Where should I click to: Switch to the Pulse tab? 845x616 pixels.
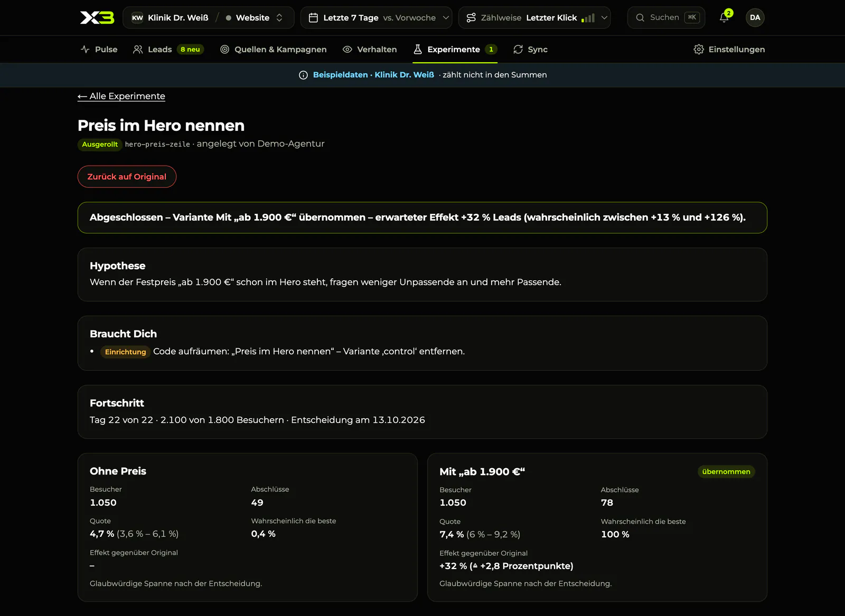[x=99, y=49]
